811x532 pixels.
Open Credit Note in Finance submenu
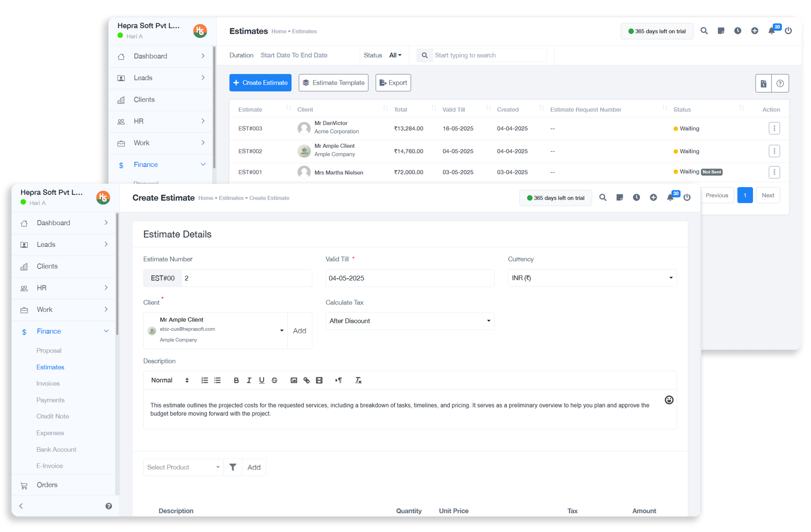tap(52, 416)
